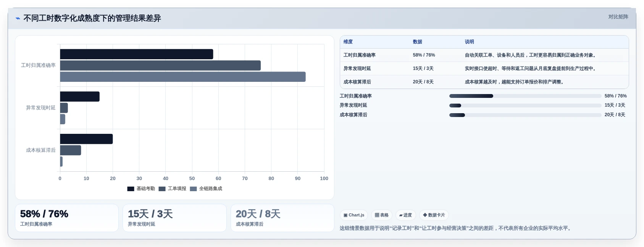Open the 58% / 76% stat card

(67, 218)
